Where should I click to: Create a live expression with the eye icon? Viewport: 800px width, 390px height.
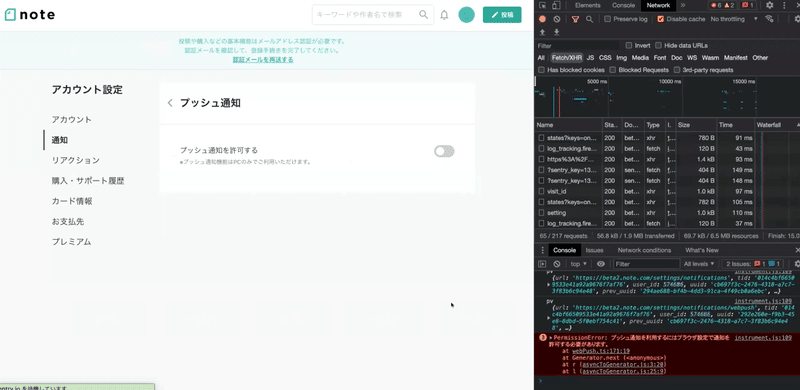601,264
